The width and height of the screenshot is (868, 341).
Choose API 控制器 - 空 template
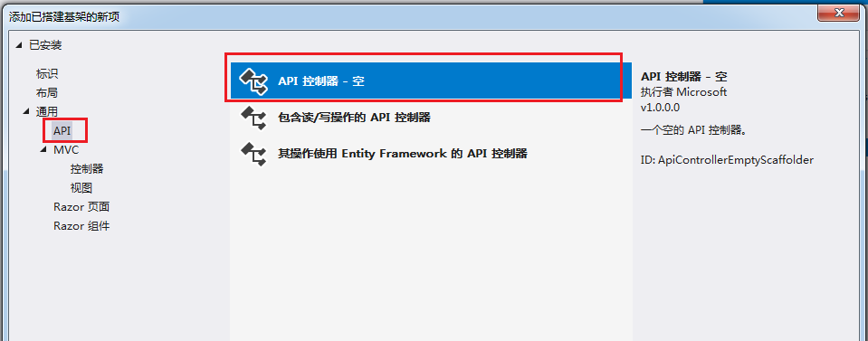coord(431,81)
